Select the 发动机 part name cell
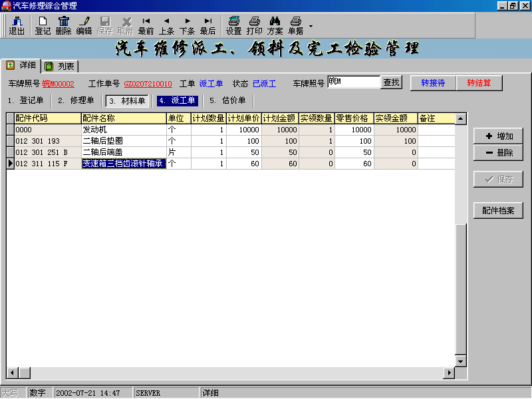The image size is (532, 399). (x=124, y=130)
